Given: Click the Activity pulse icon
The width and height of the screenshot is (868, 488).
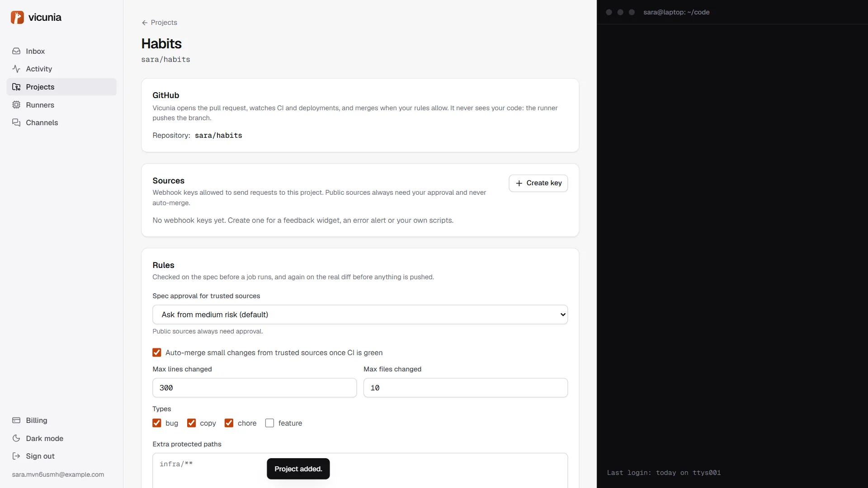Looking at the screenshot, I should coord(16,69).
